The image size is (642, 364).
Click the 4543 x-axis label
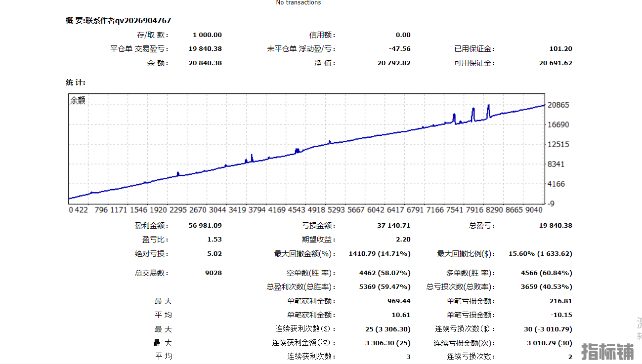click(x=297, y=210)
